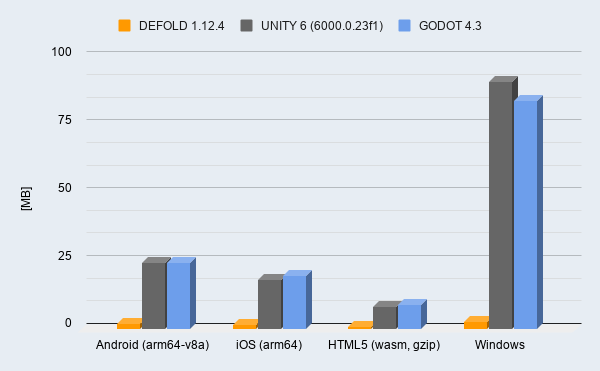Select the 'GODOT 4.3' legend label
The height and width of the screenshot is (371, 600).
pyautogui.click(x=450, y=26)
